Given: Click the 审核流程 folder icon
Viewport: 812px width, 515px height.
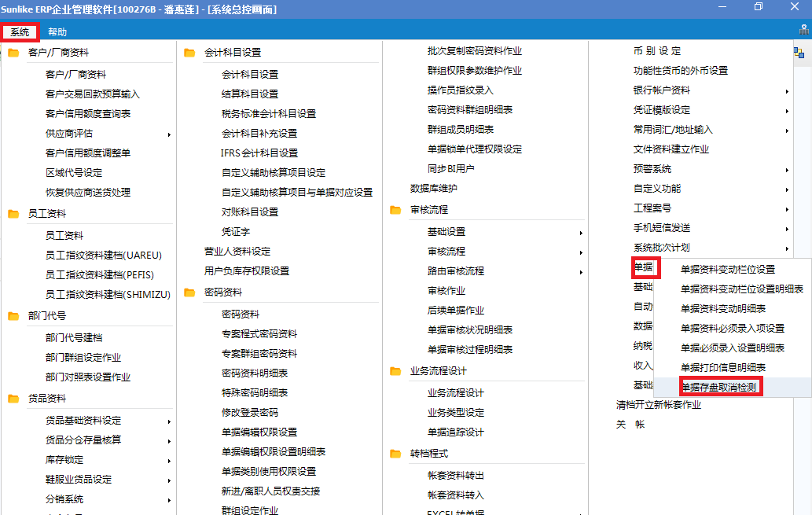Looking at the screenshot, I should click(395, 210).
